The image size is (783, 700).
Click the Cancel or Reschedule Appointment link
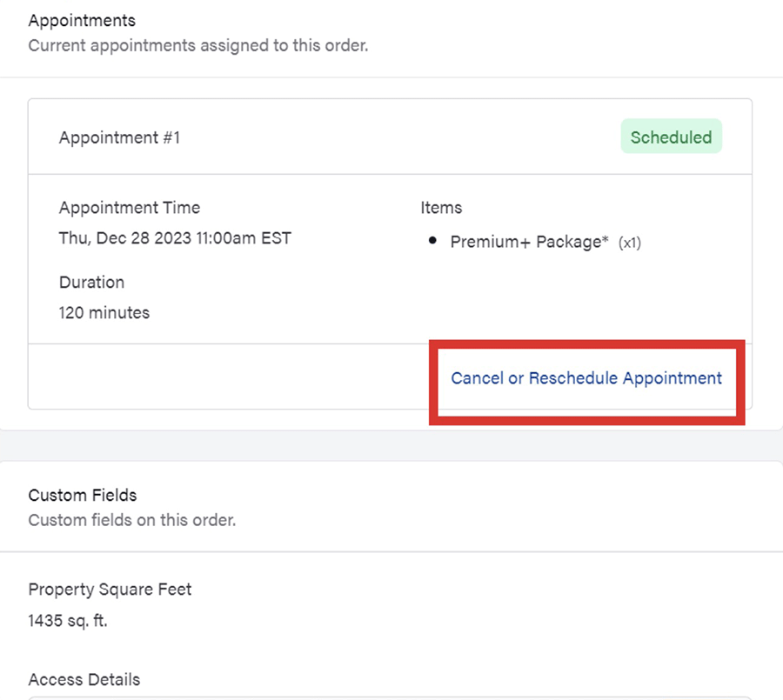tap(586, 378)
